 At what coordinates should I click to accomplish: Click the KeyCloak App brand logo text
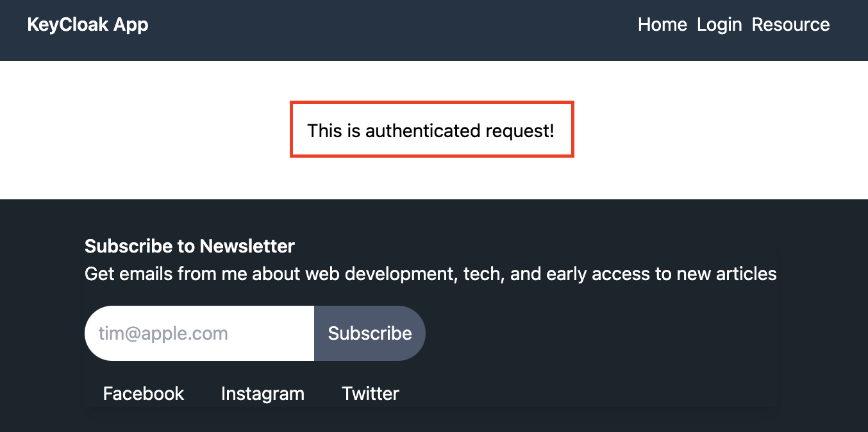pos(88,25)
